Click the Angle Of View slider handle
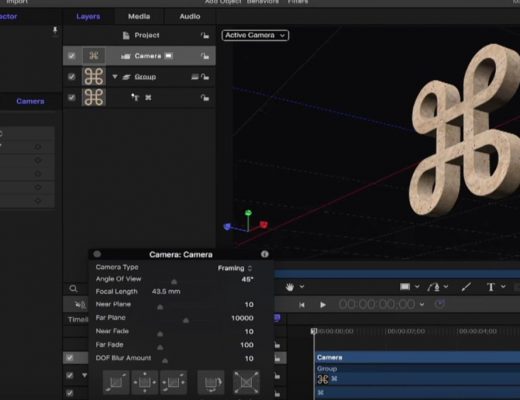Screen dimensions: 520x400 [174, 282]
